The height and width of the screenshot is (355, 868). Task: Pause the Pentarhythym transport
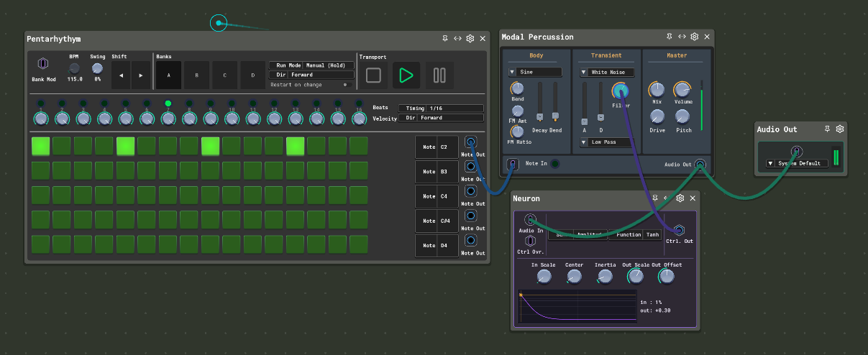coord(439,75)
